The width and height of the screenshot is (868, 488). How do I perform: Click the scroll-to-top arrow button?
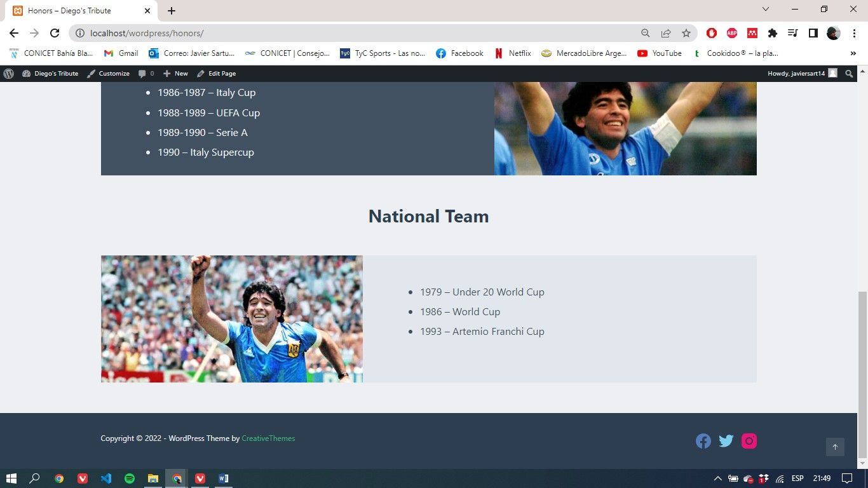(x=835, y=447)
